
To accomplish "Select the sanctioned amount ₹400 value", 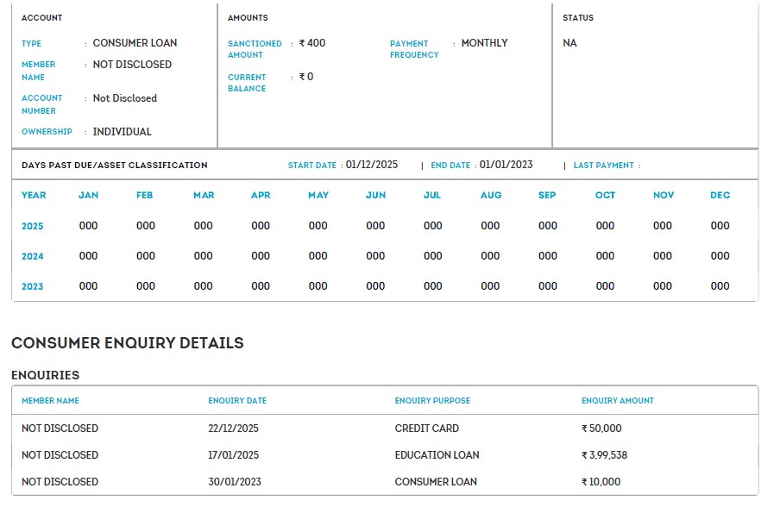I will pos(312,43).
